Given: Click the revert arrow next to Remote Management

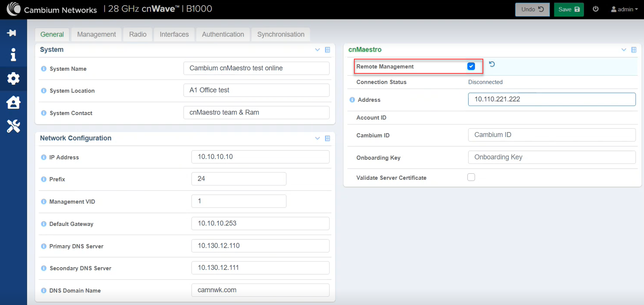Looking at the screenshot, I should click(492, 64).
